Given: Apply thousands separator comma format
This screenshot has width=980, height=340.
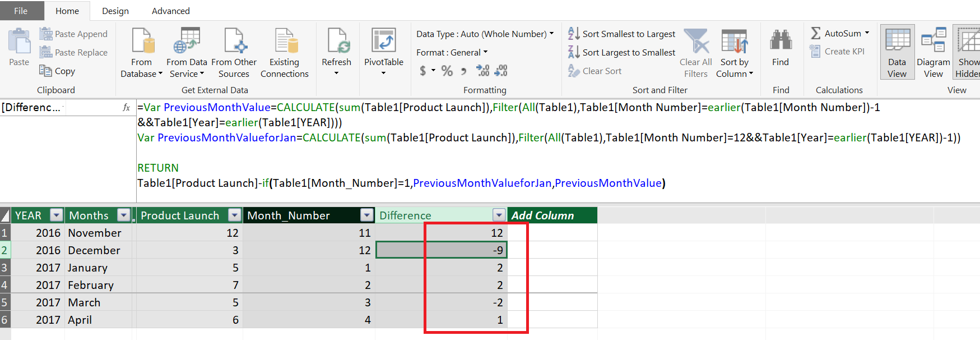Looking at the screenshot, I should [x=463, y=71].
